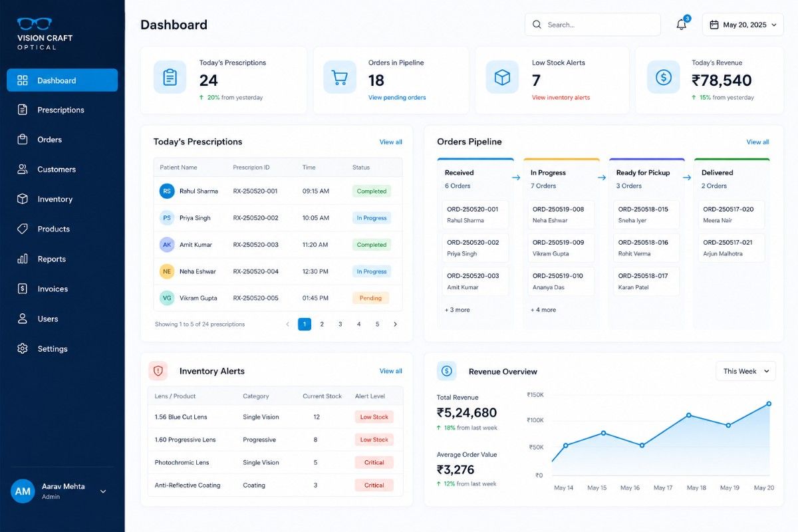Viewport: 798px width, 532px height.
Task: Click the clipboard icon on Today's Prescriptions card
Action: pos(170,77)
